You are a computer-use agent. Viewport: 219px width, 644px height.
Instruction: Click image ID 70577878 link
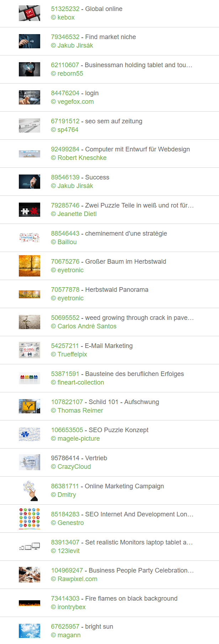pyautogui.click(x=65, y=290)
